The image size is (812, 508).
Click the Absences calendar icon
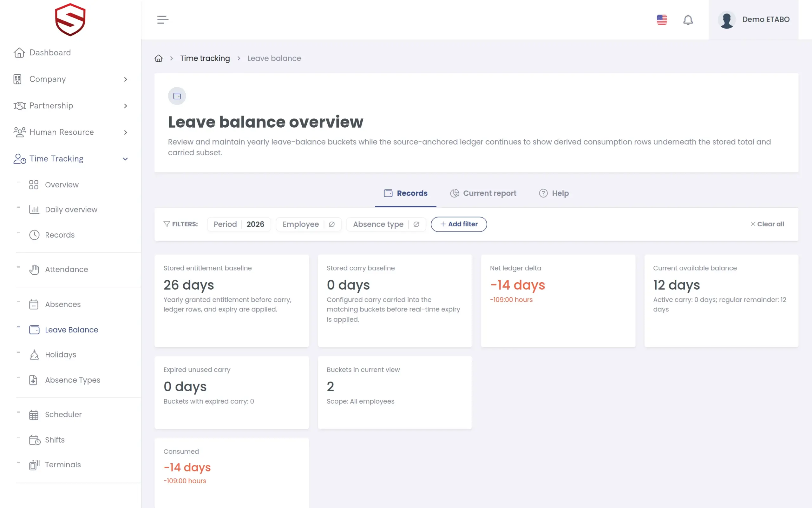(34, 304)
